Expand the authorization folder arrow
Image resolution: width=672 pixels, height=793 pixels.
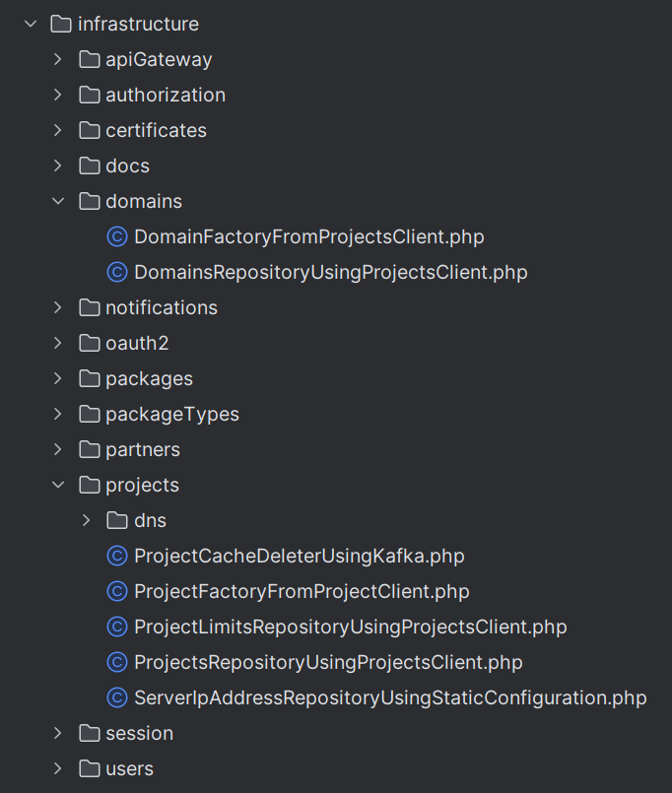point(58,95)
